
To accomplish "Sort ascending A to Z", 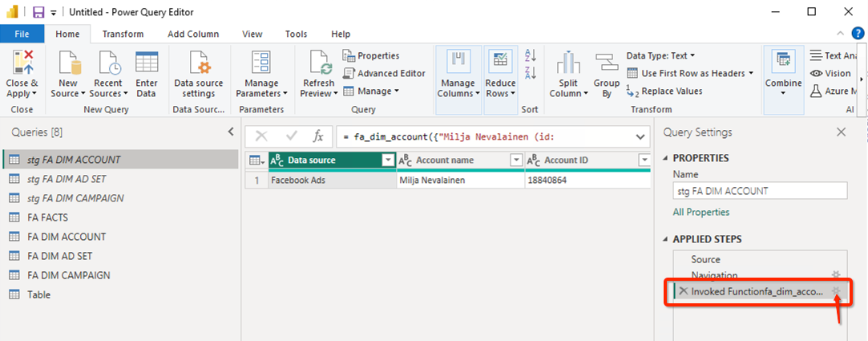I will pyautogui.click(x=531, y=55).
